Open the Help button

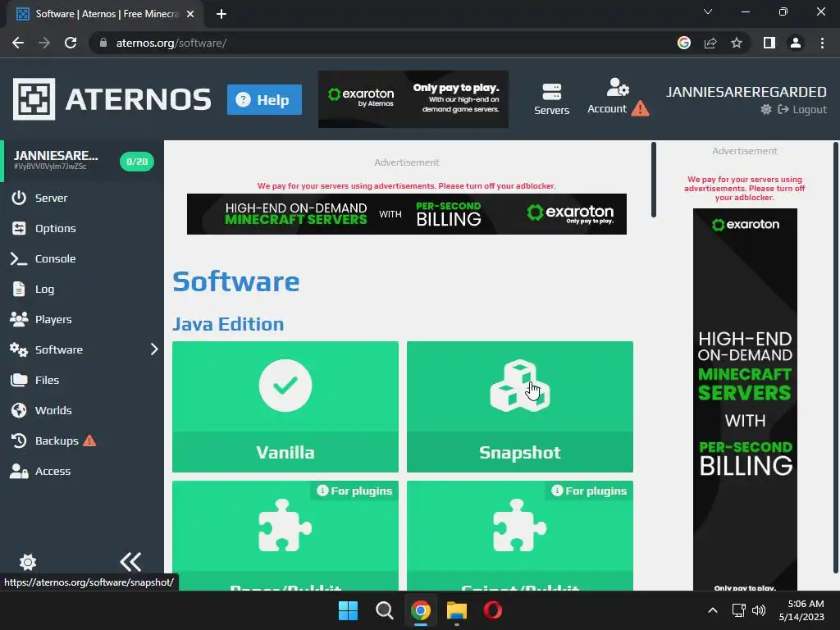tap(264, 99)
